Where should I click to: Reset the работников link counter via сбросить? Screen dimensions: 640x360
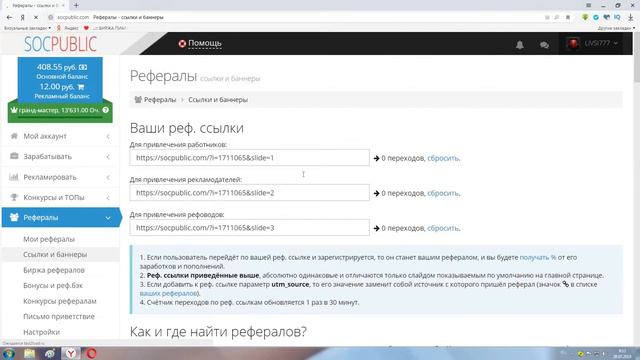[x=443, y=158]
